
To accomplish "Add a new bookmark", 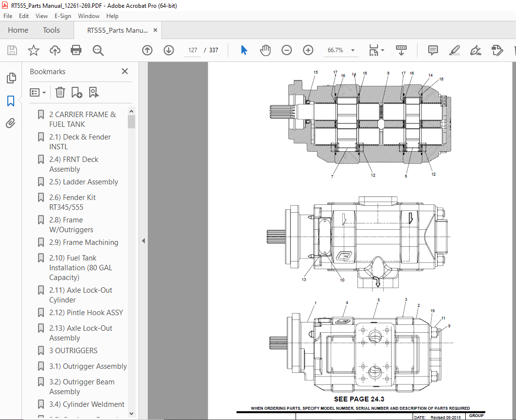I will coord(77,93).
